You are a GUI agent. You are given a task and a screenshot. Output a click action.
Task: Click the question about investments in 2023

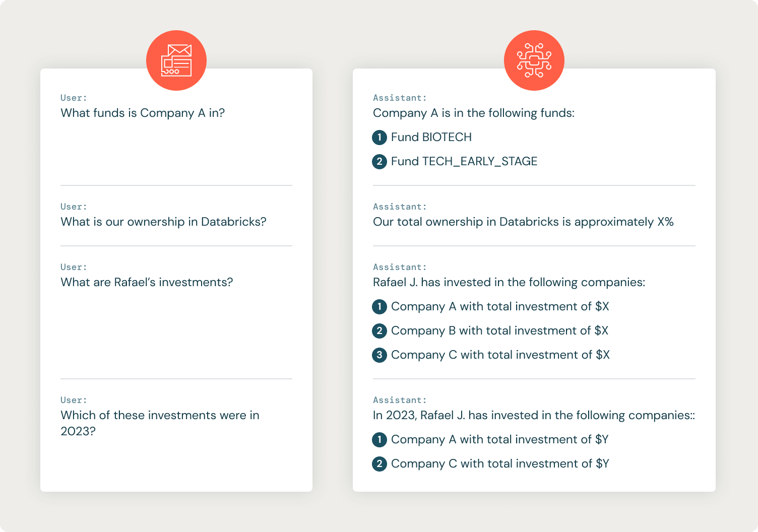tap(160, 423)
